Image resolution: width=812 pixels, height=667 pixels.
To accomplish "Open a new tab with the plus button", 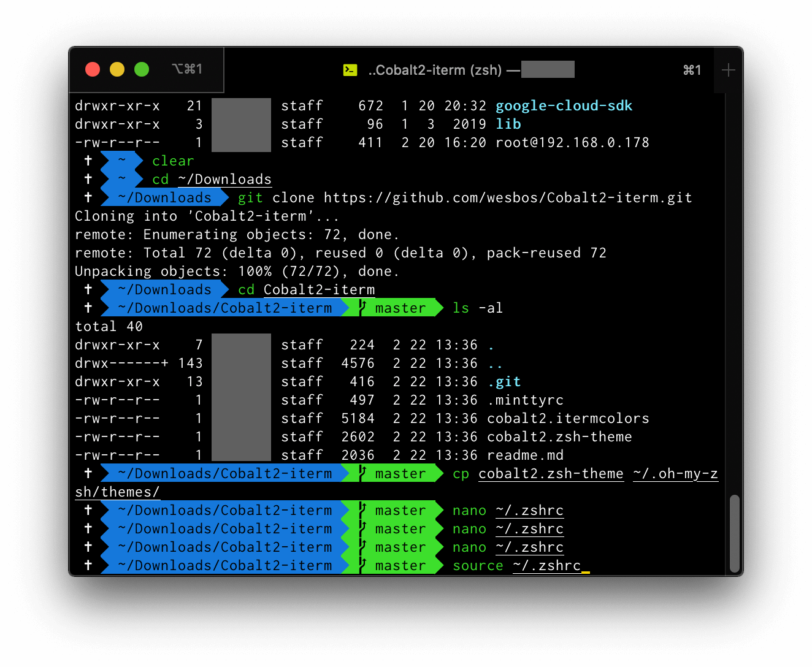I will [x=728, y=71].
